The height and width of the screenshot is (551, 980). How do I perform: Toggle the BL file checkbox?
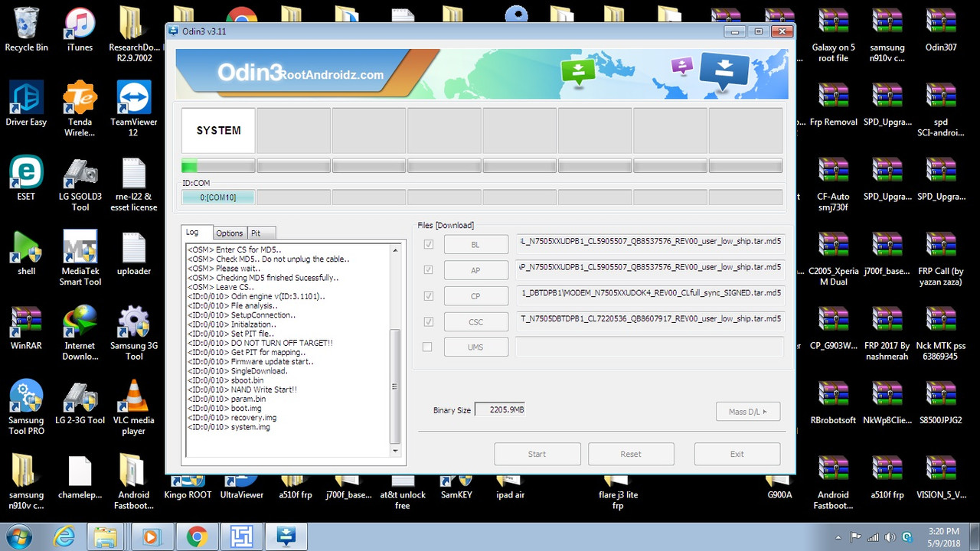point(428,244)
